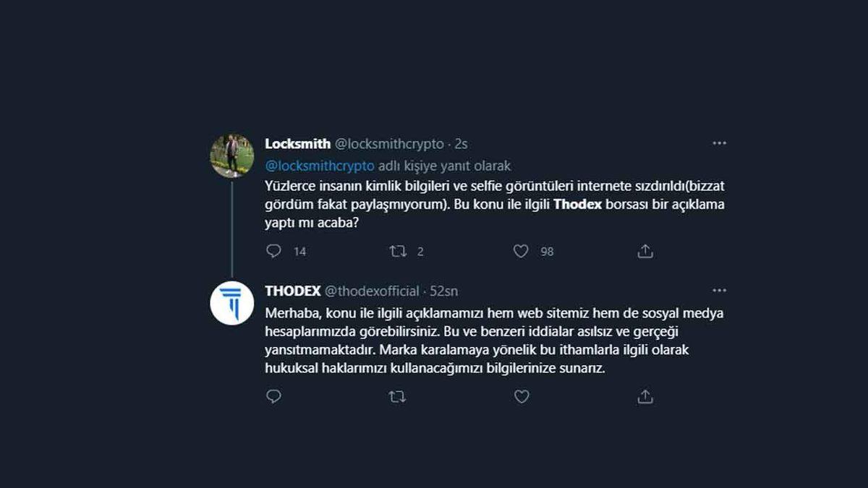
Task: Open the @thodexofficial handle
Action: click(x=372, y=290)
